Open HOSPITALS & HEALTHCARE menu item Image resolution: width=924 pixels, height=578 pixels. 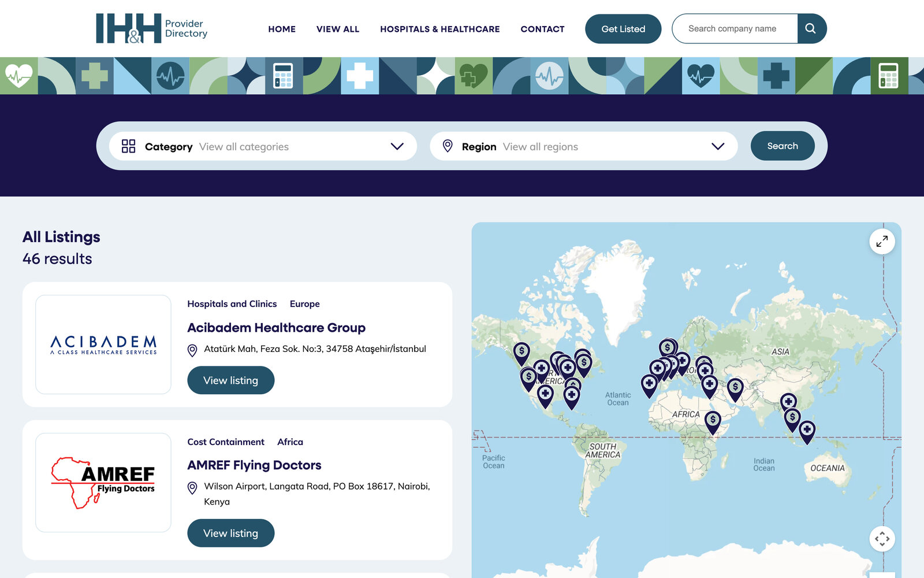pos(440,29)
